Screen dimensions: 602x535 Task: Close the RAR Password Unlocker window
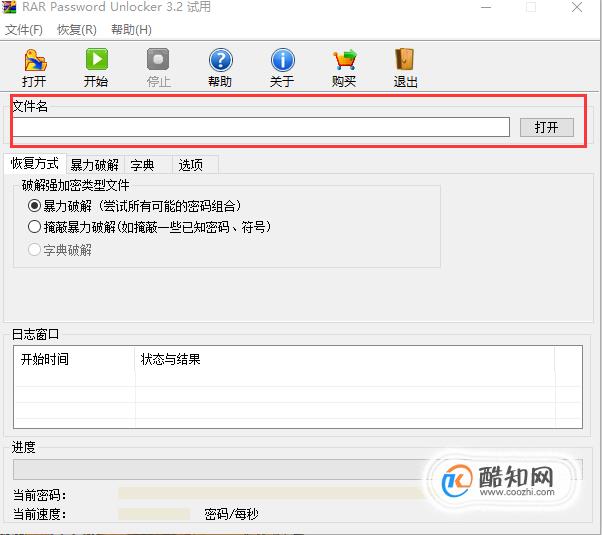coord(577,7)
